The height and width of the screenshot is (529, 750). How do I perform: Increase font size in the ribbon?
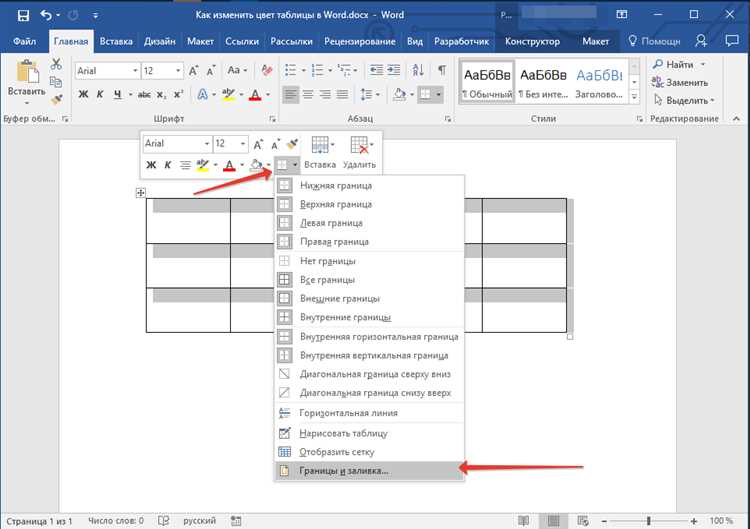[x=193, y=71]
